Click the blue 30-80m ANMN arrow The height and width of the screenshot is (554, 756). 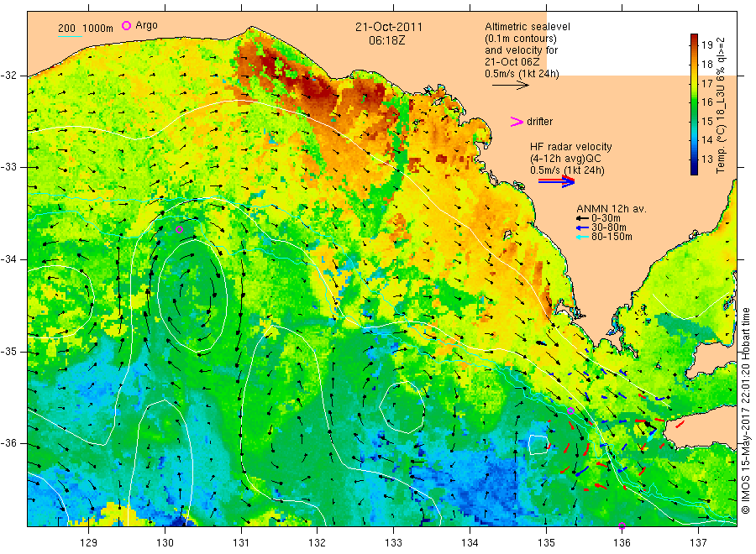tap(582, 227)
